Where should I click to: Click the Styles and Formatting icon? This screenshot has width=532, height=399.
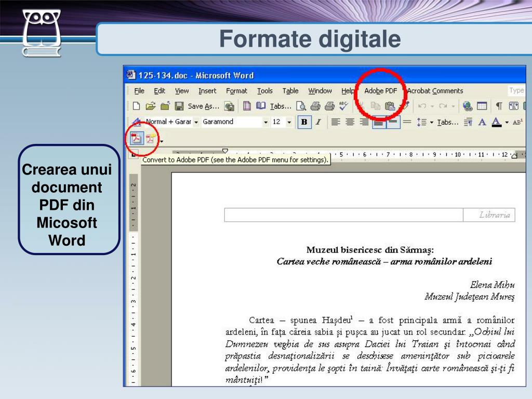point(137,122)
